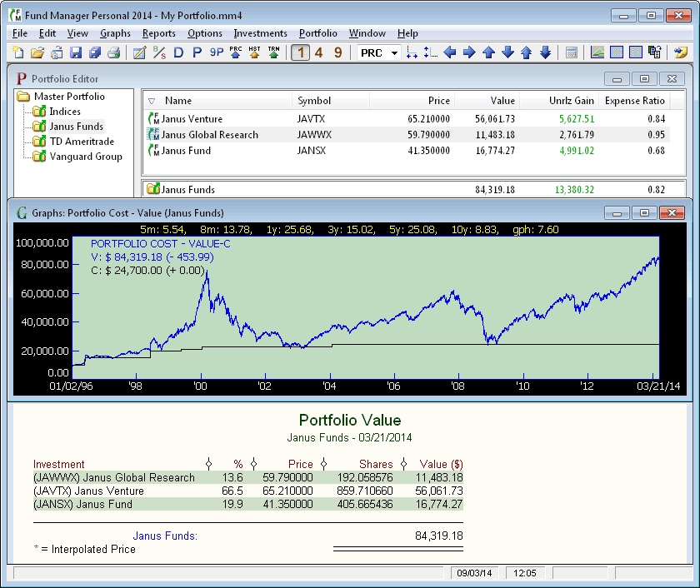Viewport: 700px width, 588px height.
Task: Click the (JAVTX) Janus Venture report line
Action: (247, 491)
